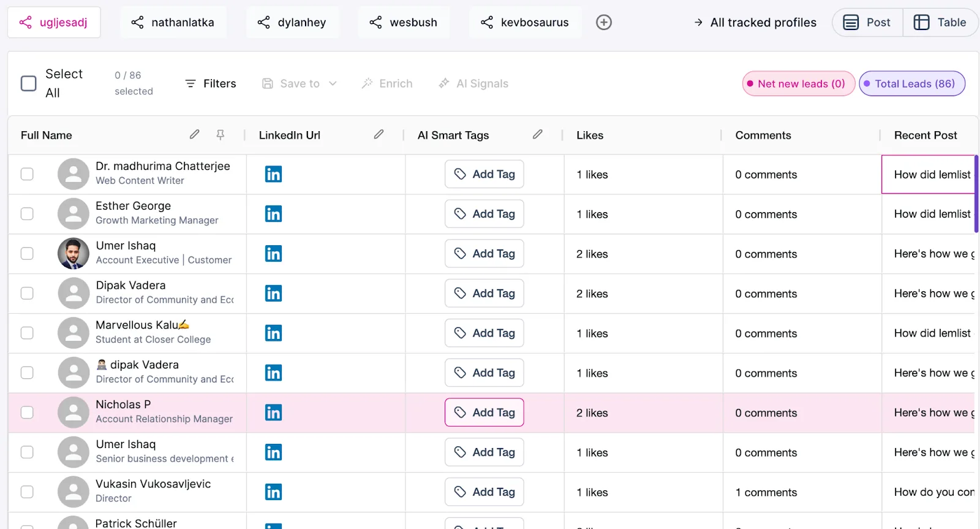Image resolution: width=980 pixels, height=529 pixels.
Task: Open Marvellous Kalu's LinkedIn link icon
Action: (x=273, y=333)
